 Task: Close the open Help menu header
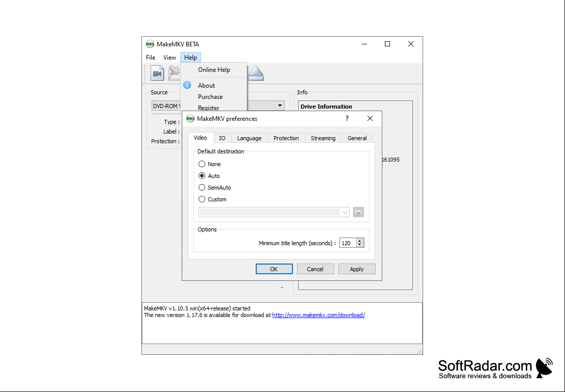tap(190, 58)
